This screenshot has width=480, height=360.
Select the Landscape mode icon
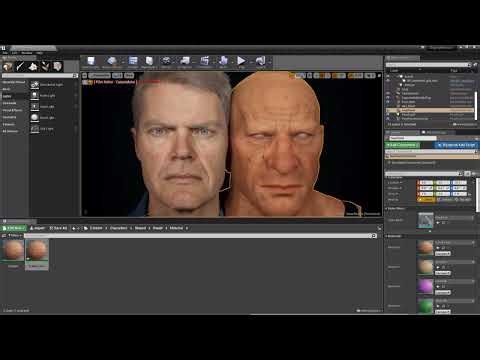tap(33, 67)
